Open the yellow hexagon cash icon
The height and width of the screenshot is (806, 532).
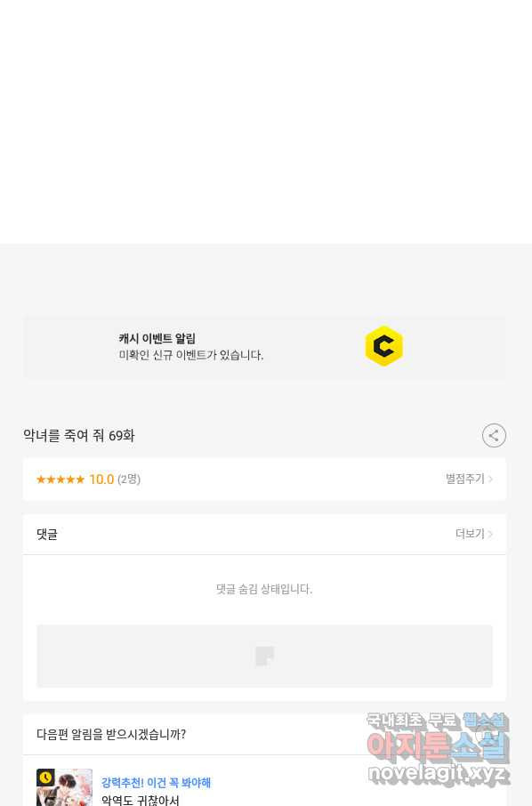pyautogui.click(x=384, y=346)
